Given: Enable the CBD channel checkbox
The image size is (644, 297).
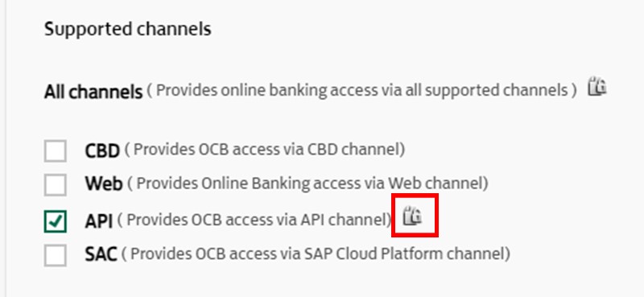Looking at the screenshot, I should point(55,151).
